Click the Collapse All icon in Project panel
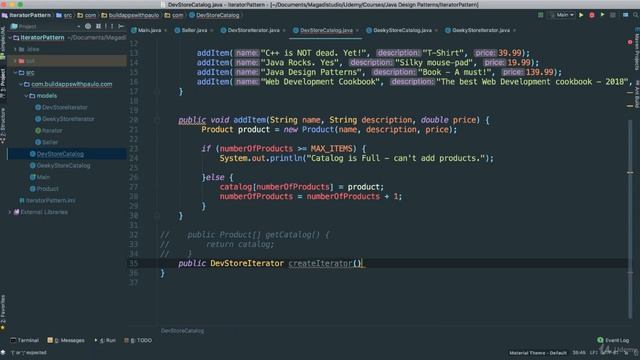The width and height of the screenshot is (640, 360). (x=98, y=26)
